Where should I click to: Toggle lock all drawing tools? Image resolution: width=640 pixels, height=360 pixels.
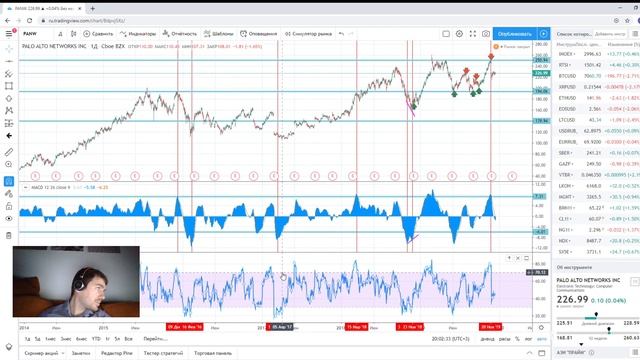pyautogui.click(x=9, y=206)
